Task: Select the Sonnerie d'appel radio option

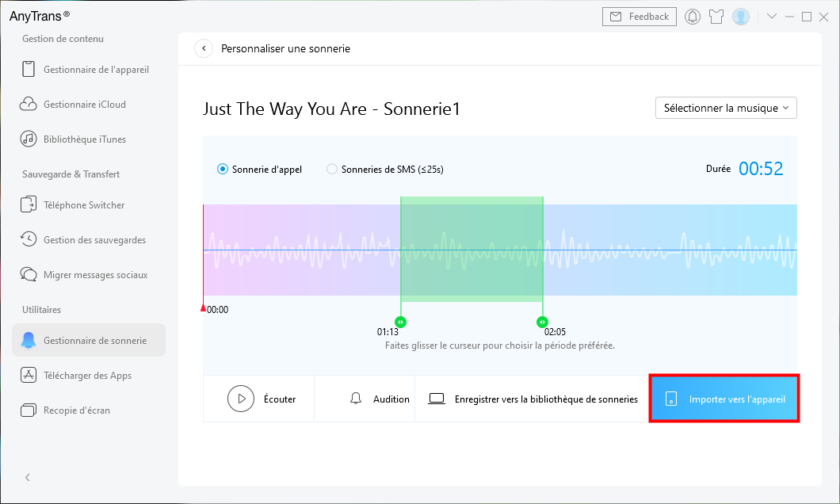Action: [223, 169]
